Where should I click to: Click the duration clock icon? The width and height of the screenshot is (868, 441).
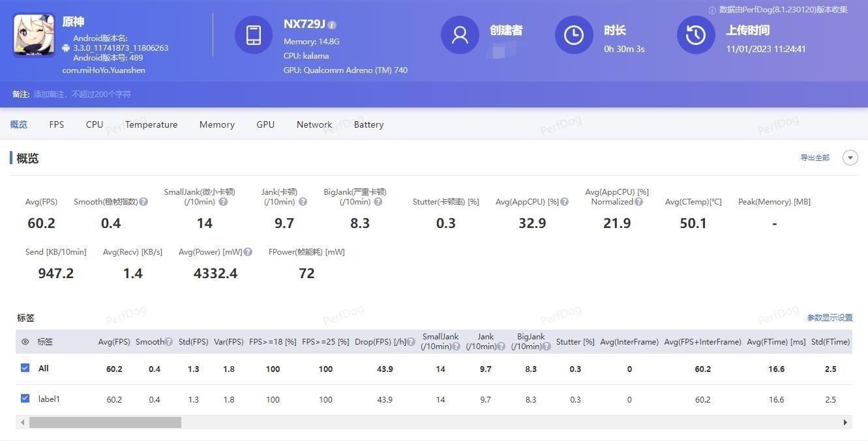click(x=574, y=35)
